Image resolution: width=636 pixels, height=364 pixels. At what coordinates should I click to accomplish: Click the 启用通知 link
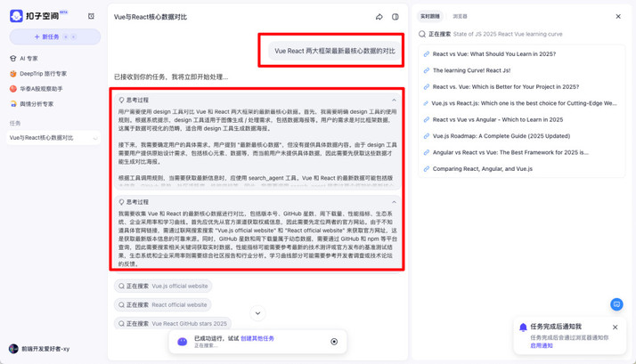click(542, 346)
